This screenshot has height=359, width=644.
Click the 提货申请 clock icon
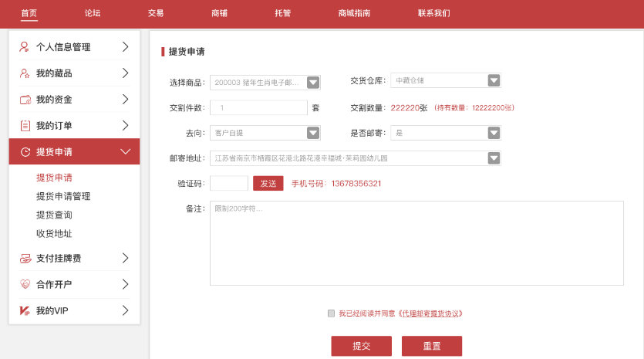[x=25, y=152]
